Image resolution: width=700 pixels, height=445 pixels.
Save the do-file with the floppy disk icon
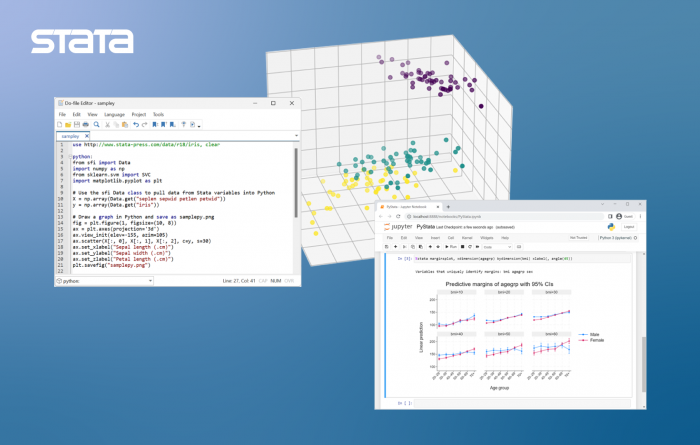click(77, 125)
